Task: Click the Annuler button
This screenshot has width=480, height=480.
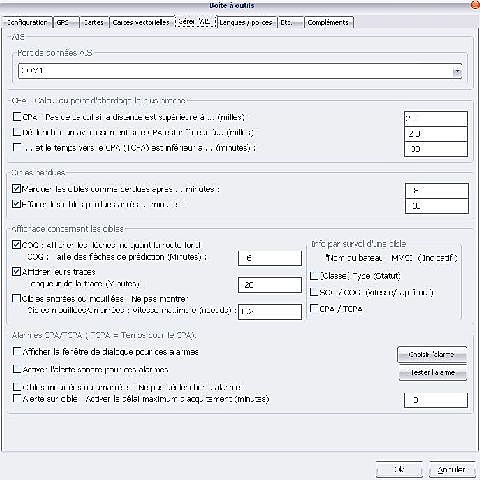Action: pyautogui.click(x=452, y=469)
